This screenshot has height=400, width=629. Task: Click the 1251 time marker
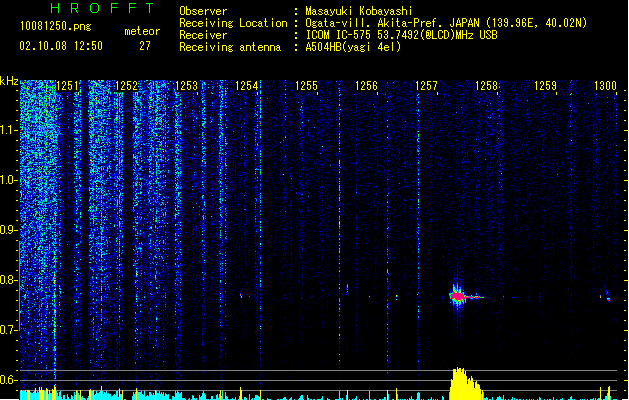pyautogui.click(x=67, y=86)
